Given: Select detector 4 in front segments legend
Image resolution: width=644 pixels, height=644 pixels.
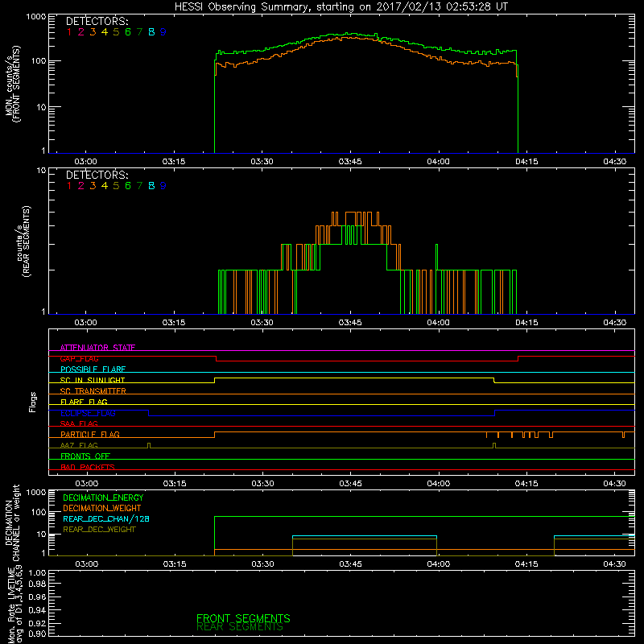Looking at the screenshot, I should [105, 32].
